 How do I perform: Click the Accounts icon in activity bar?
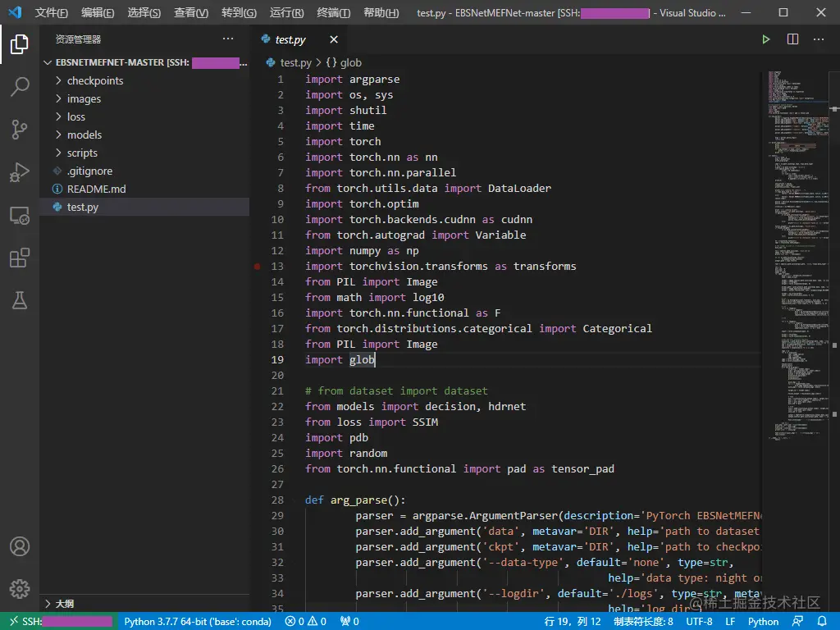point(20,546)
